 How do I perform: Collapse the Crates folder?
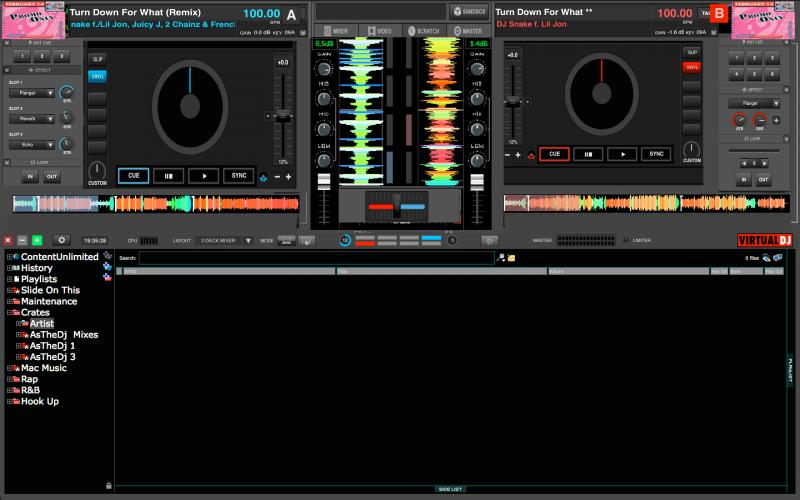point(9,313)
